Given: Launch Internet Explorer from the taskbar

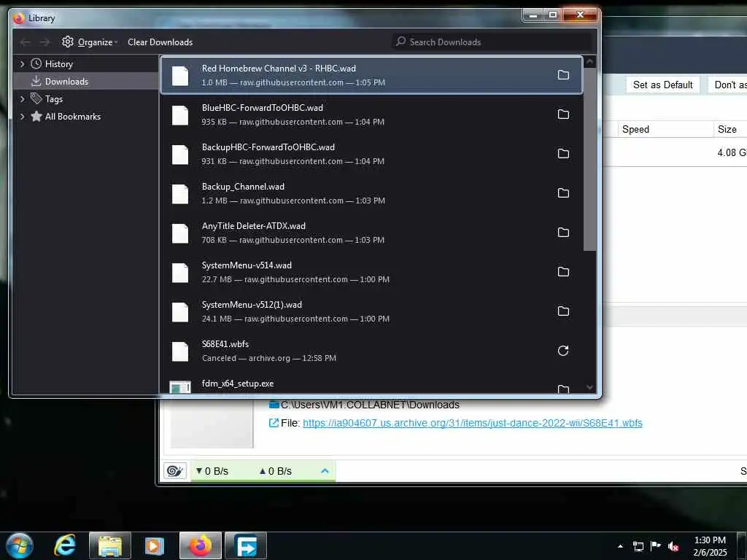Looking at the screenshot, I should (x=65, y=545).
